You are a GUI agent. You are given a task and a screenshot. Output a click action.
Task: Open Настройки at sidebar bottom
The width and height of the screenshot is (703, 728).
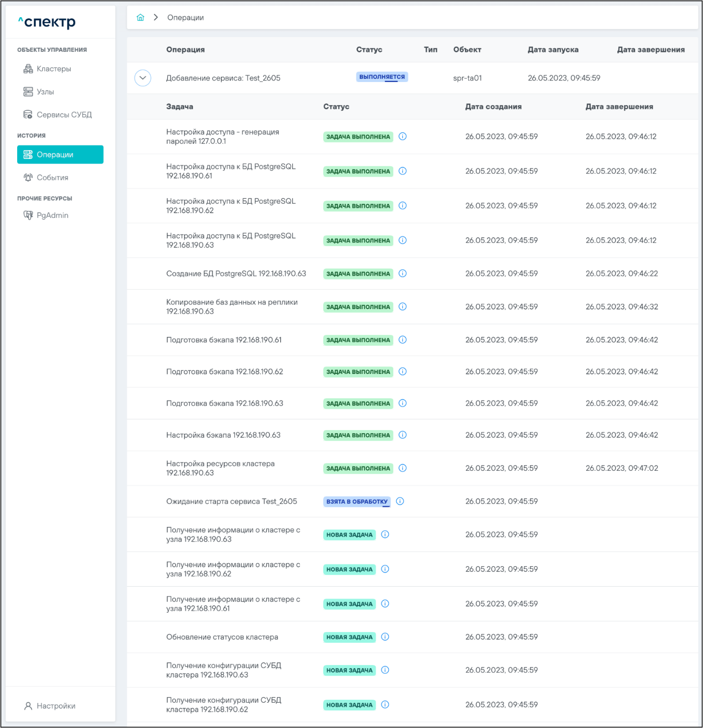point(56,706)
